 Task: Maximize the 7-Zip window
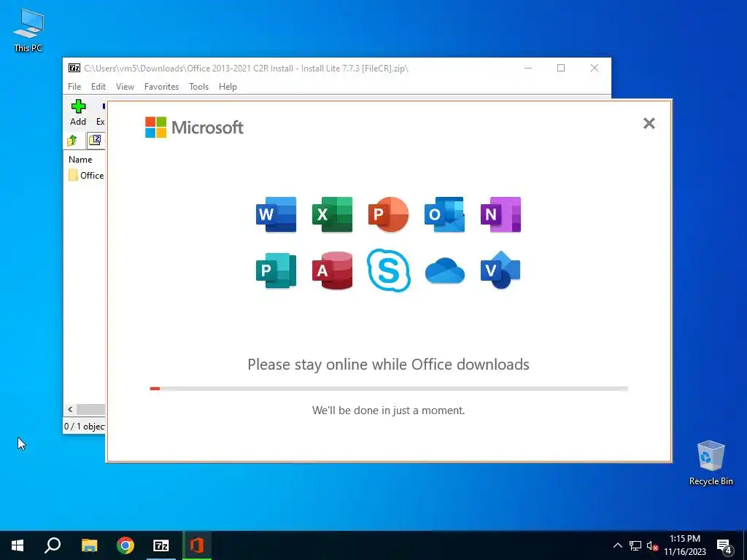pos(561,68)
